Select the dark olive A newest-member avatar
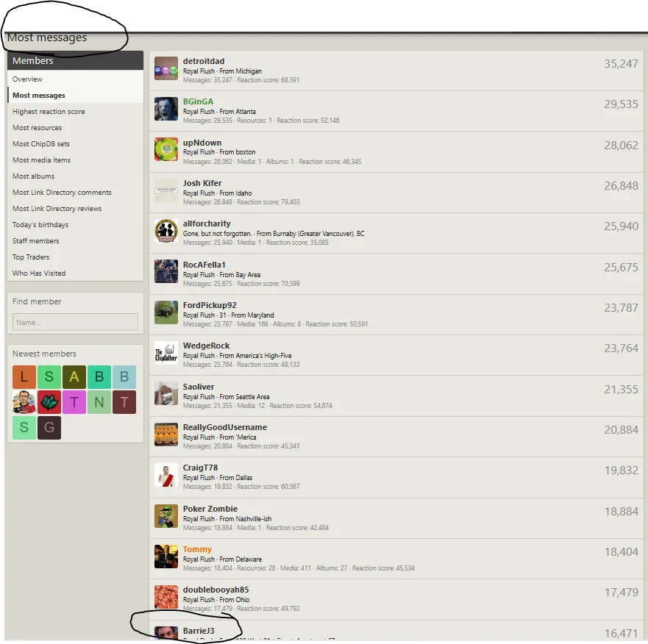Image resolution: width=648 pixels, height=644 pixels. tap(74, 376)
